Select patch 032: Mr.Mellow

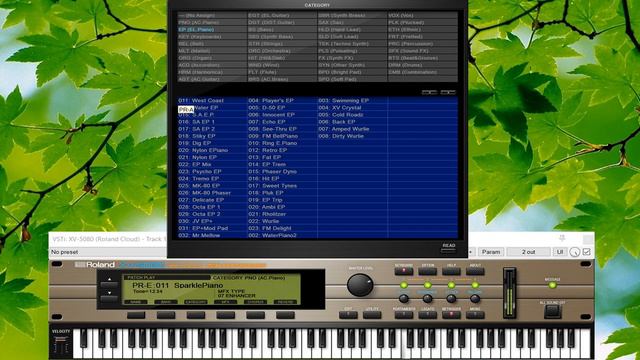click(212, 236)
